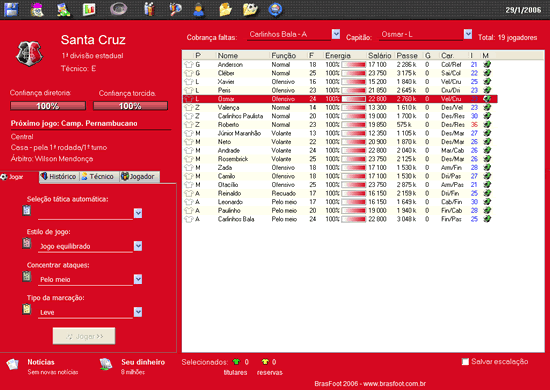
Task: Select the Osmar player row
Action: point(340,99)
